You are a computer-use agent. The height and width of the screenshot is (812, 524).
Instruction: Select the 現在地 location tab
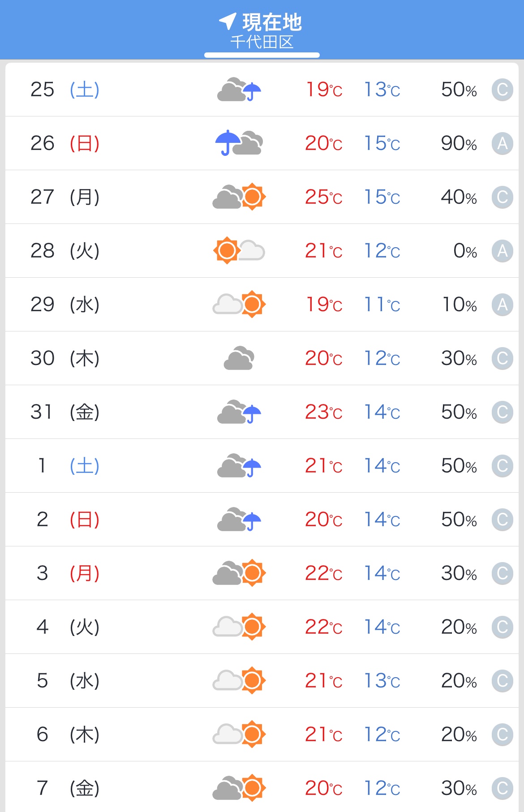coord(271,22)
